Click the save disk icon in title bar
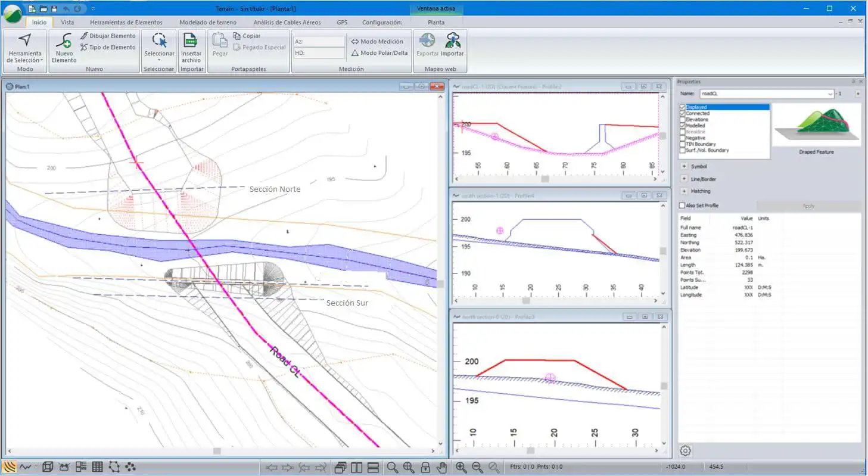This screenshot has width=868, height=476. click(x=54, y=9)
